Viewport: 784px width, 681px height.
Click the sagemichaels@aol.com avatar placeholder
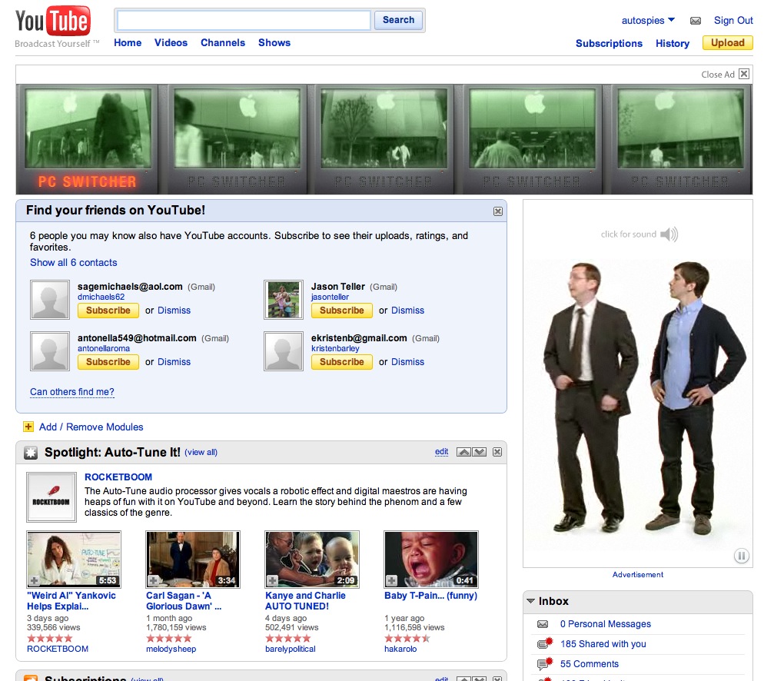pyautogui.click(x=50, y=300)
